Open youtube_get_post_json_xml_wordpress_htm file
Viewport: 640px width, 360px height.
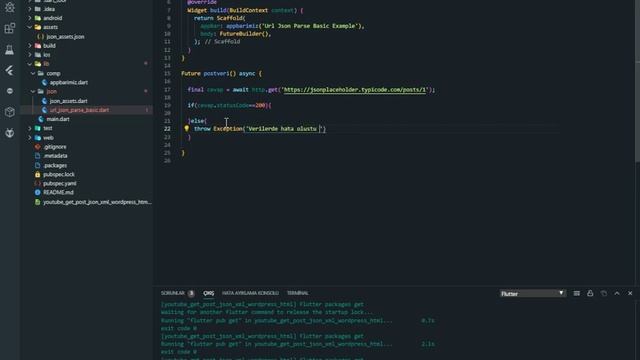pos(97,202)
